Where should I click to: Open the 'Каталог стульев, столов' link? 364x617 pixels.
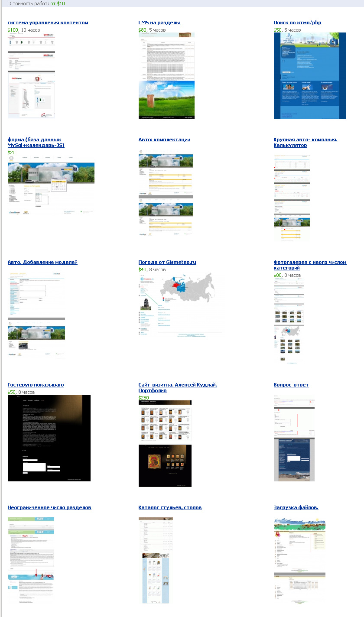coord(170,507)
